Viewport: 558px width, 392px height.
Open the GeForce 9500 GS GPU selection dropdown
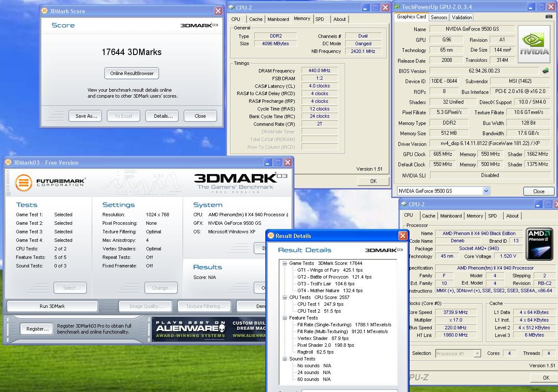486,191
